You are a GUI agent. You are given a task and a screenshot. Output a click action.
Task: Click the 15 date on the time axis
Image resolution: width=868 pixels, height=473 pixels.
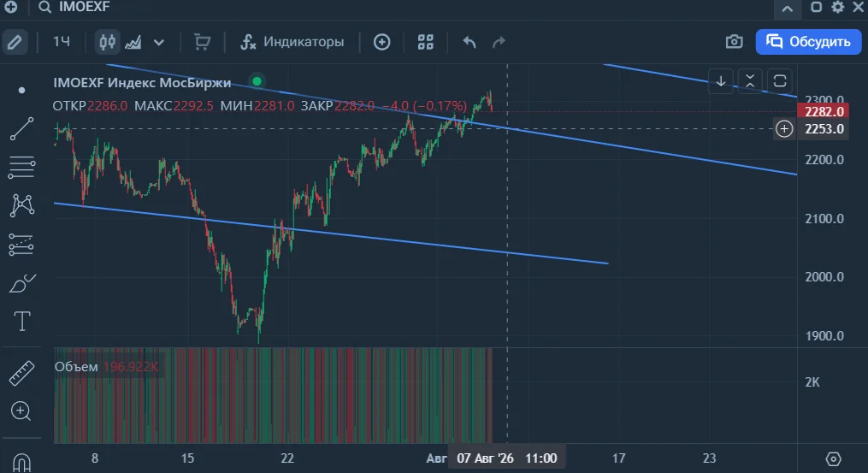coord(187,458)
